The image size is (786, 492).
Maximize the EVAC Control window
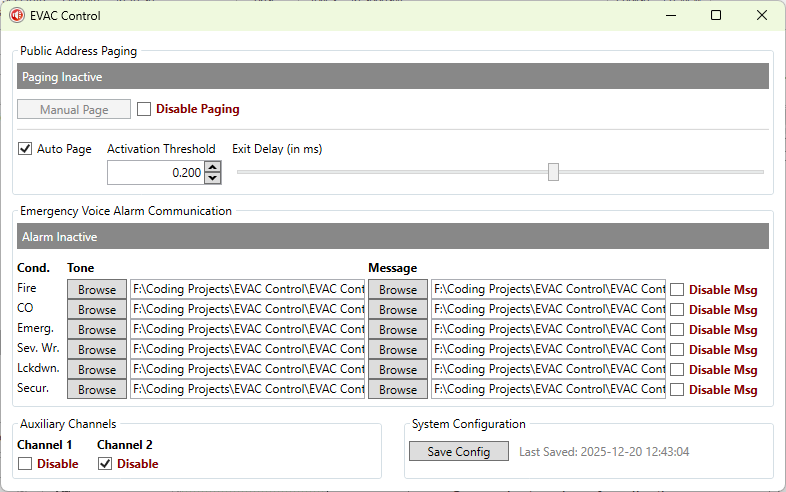tap(716, 16)
